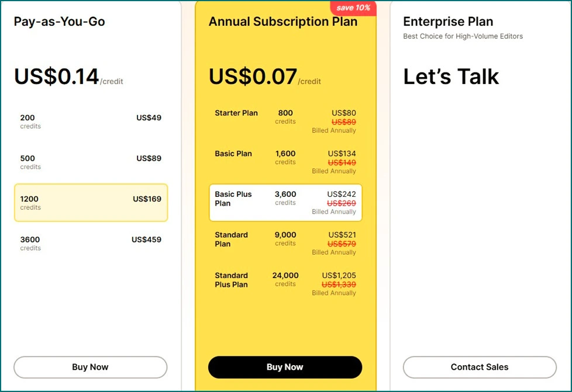Click the US$242 Basic Plus price
Screen dimensions: 572x392
click(342, 194)
